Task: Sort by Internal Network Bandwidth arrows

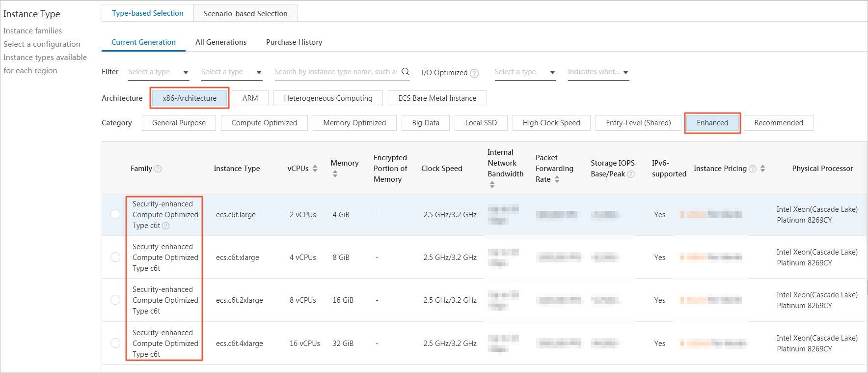Action: (x=492, y=185)
